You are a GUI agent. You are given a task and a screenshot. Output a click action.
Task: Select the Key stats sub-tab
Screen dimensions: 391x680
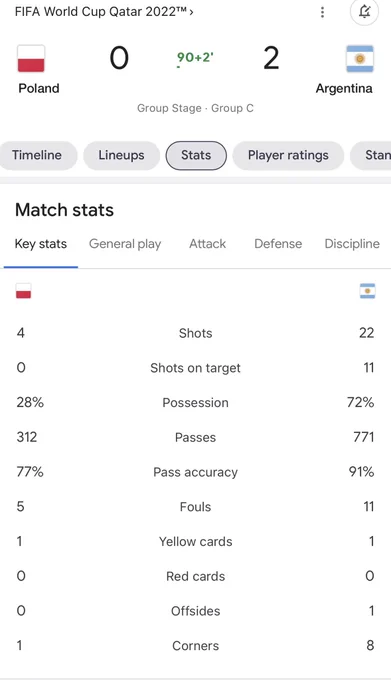[x=41, y=244]
